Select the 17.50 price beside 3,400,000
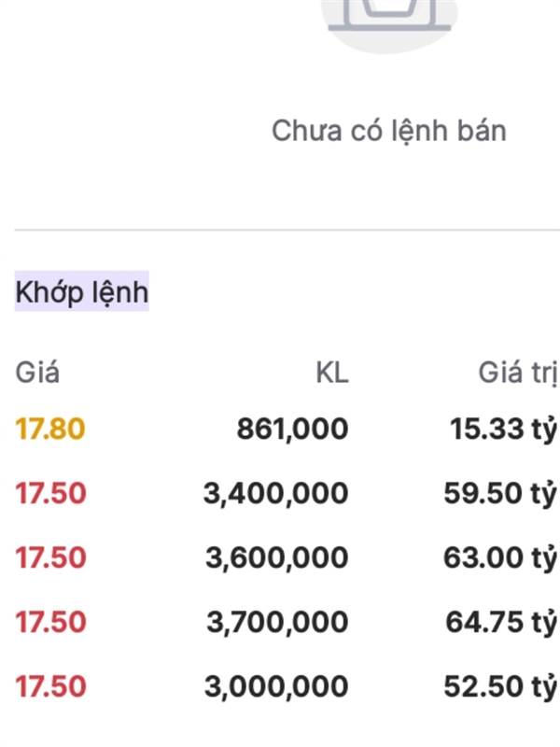The width and height of the screenshot is (560, 747). pos(50,493)
